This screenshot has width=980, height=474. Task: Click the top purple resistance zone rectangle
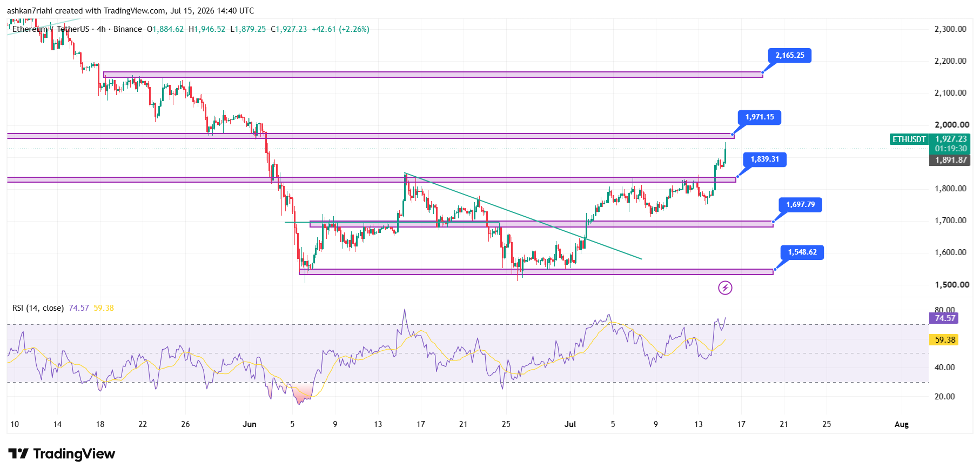pos(433,75)
